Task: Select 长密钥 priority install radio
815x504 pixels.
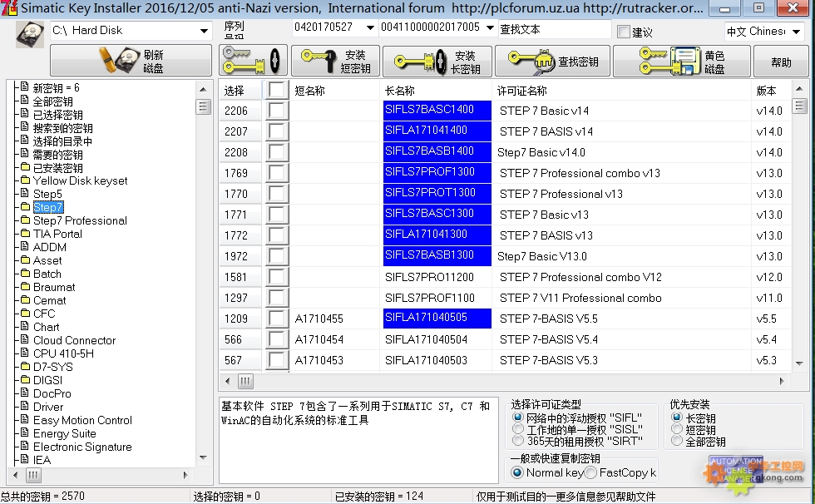Action: [677, 418]
